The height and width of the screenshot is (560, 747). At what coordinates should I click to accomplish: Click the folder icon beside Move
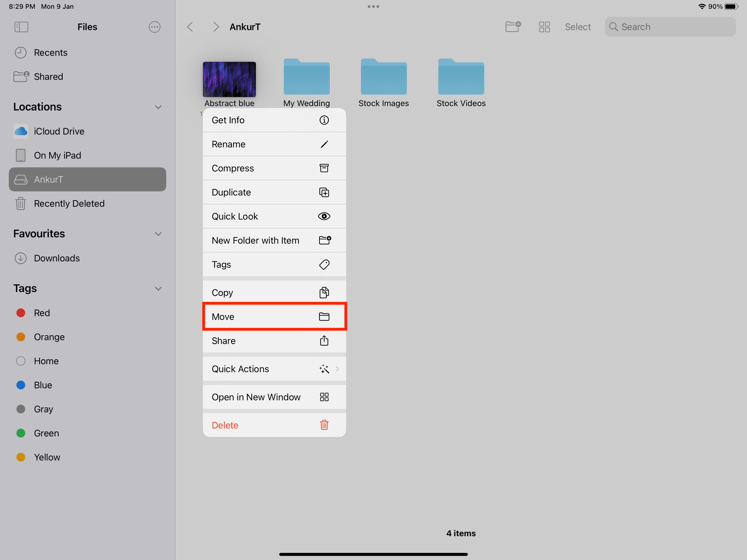pos(324,317)
